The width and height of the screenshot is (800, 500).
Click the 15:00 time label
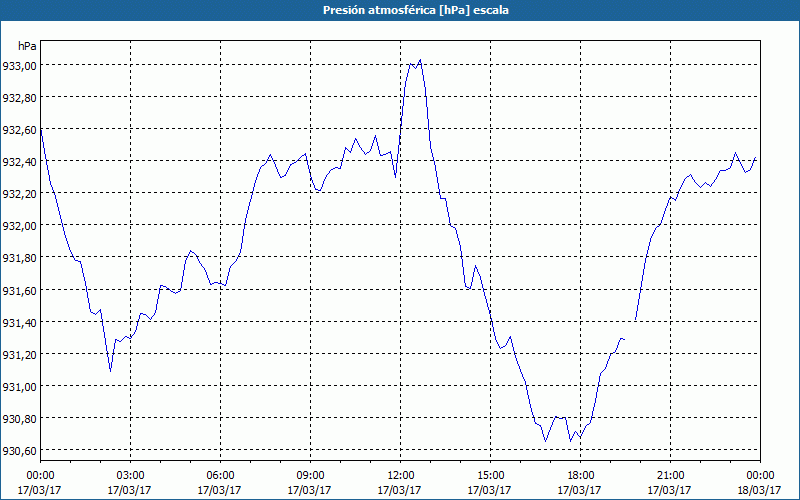tap(490, 476)
